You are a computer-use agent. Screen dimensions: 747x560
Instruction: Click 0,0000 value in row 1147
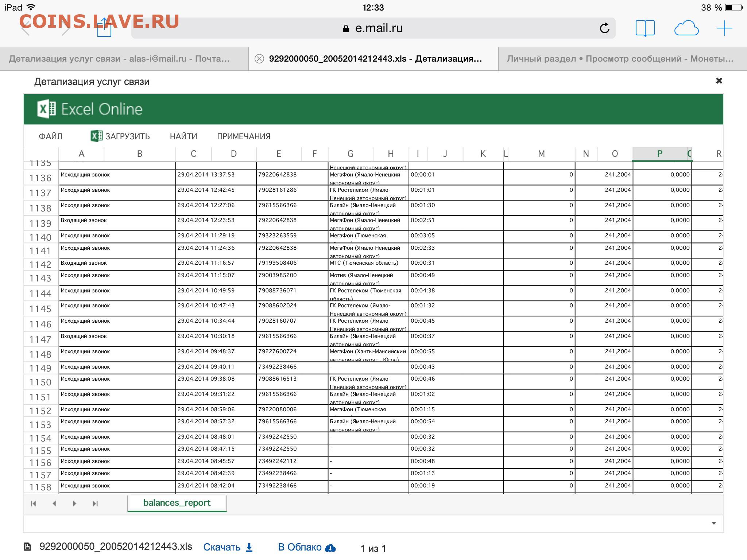[680, 336]
